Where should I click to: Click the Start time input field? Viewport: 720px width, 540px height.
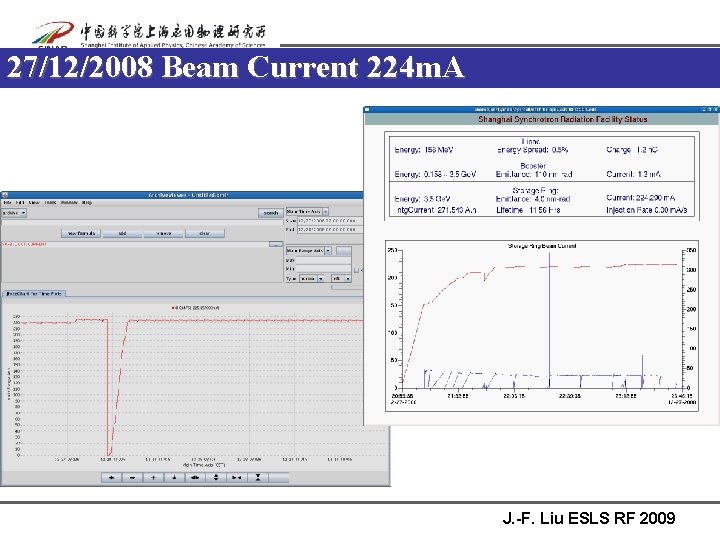coord(330,221)
